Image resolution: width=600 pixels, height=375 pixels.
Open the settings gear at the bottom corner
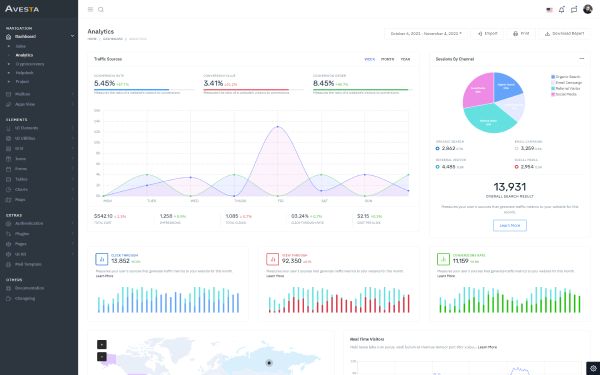(593, 368)
